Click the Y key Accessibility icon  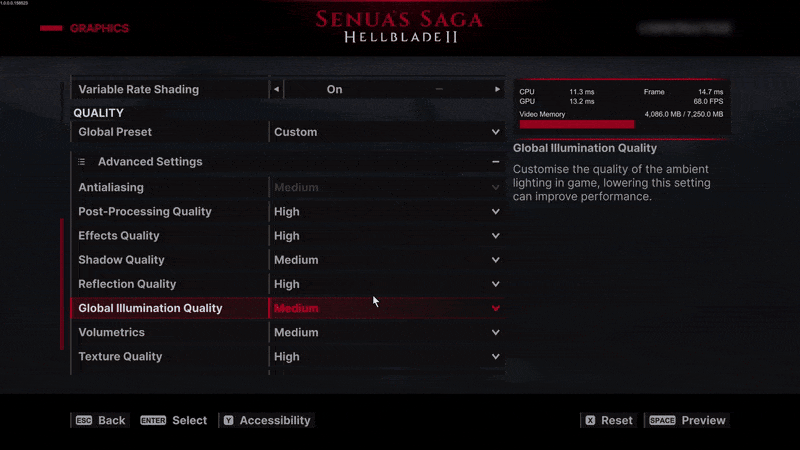pyautogui.click(x=228, y=421)
